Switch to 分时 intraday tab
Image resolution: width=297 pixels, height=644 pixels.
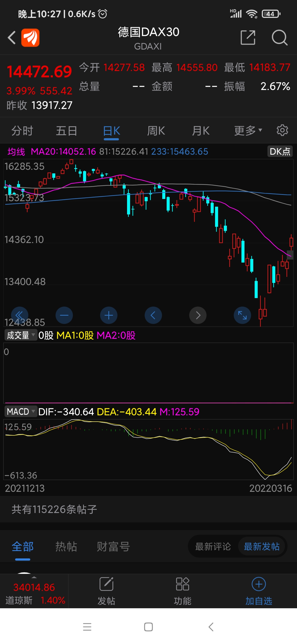[22, 131]
